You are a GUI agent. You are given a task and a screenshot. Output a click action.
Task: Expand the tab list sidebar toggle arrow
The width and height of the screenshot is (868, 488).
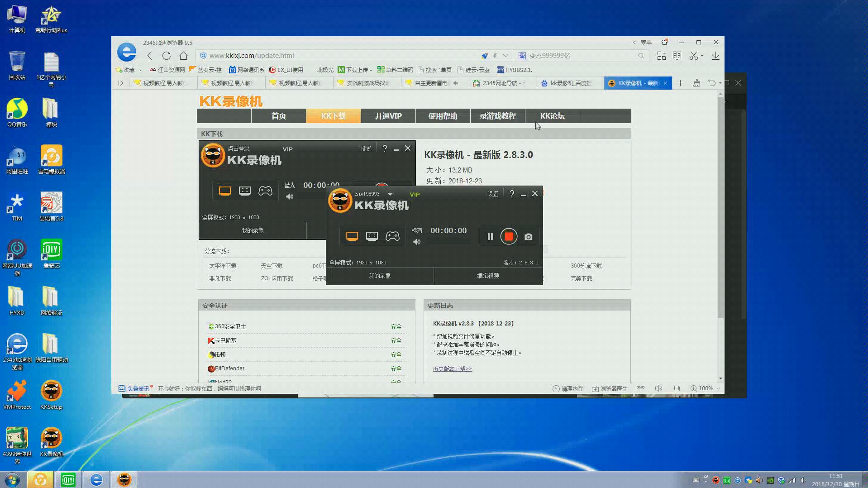click(120, 83)
